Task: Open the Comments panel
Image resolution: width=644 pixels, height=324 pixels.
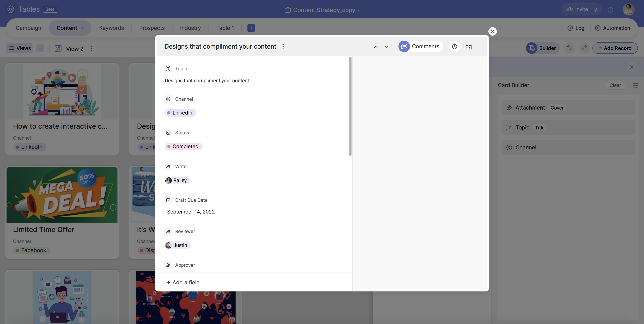Action: pyautogui.click(x=421, y=47)
